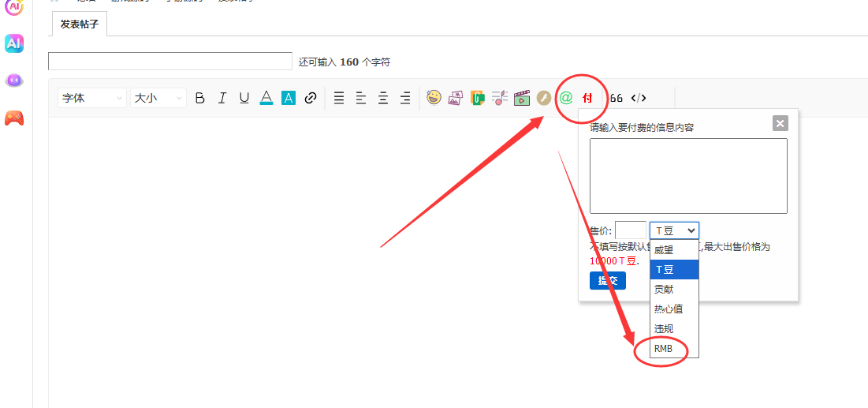Viewport: 868px width, 408px height.
Task: Open the font color picker
Action: [x=266, y=98]
